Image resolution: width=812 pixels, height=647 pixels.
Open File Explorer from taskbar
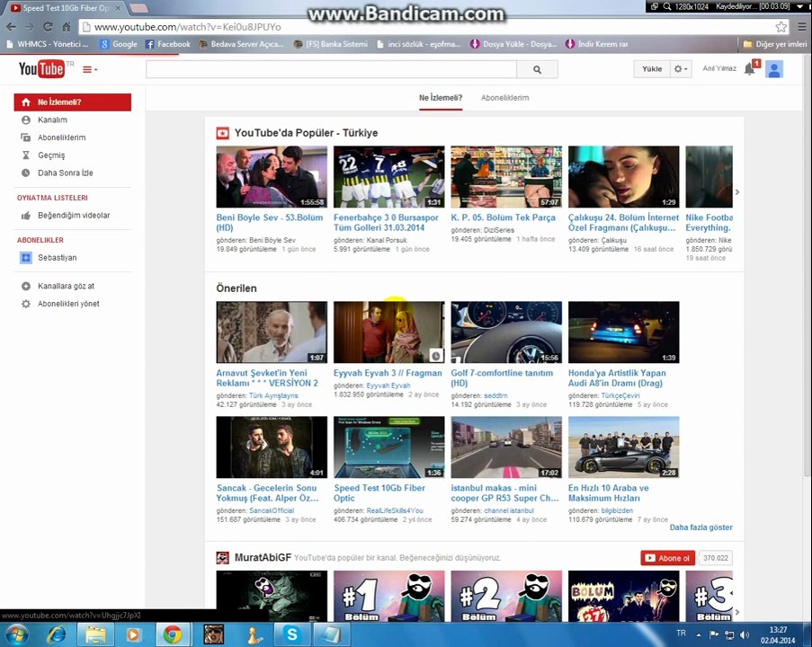click(96, 634)
